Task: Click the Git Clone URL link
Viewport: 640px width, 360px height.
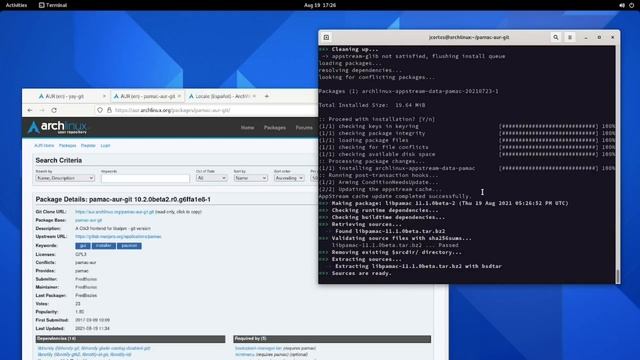Action: tap(115, 212)
